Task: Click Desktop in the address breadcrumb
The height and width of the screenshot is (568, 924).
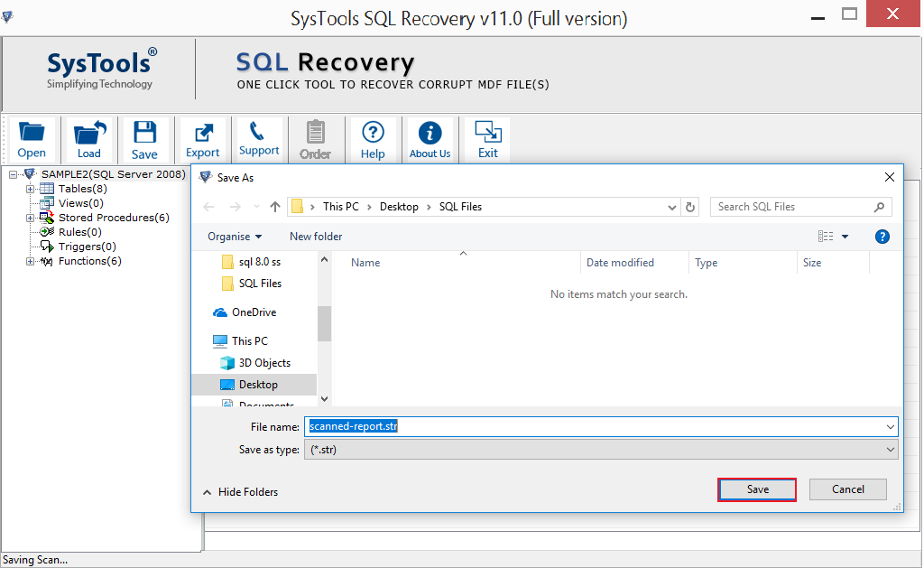Action: (399, 207)
